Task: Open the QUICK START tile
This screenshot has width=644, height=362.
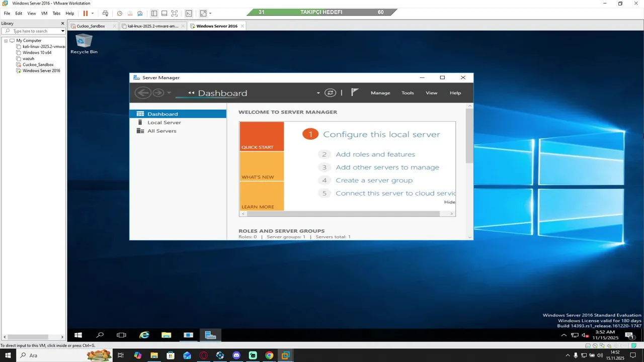Action: (262, 136)
